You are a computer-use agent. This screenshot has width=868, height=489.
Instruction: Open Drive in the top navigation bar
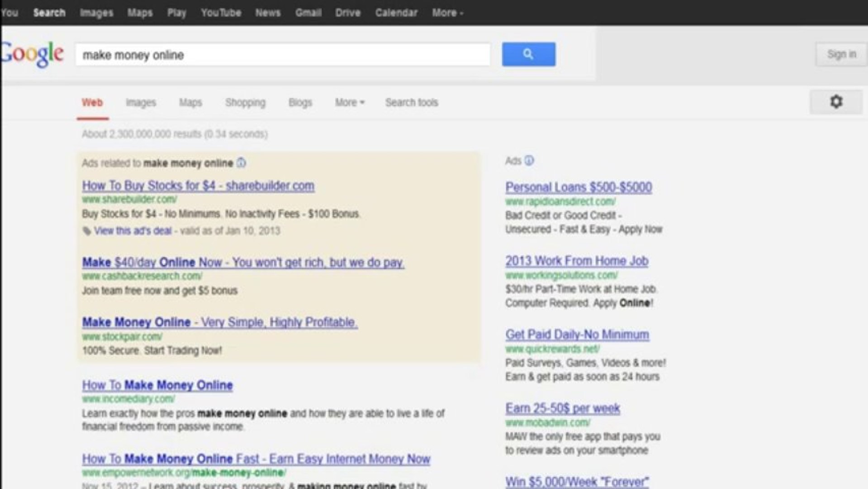pos(348,13)
